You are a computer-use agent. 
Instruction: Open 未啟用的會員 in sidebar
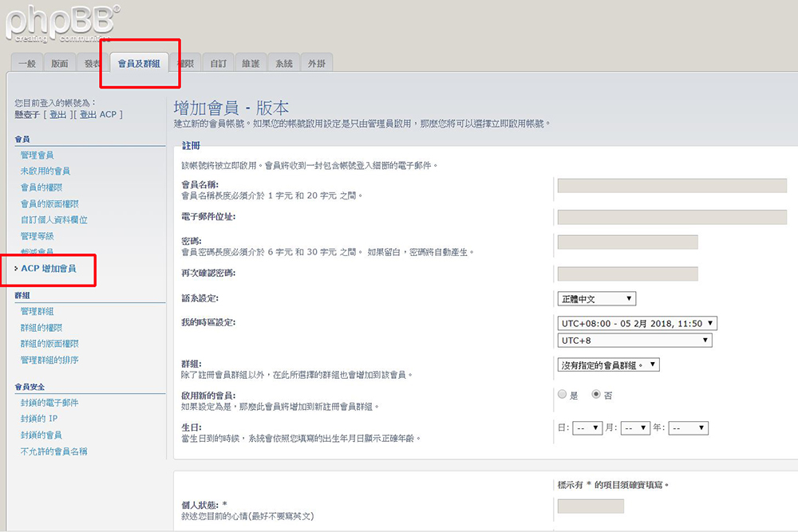(x=45, y=171)
